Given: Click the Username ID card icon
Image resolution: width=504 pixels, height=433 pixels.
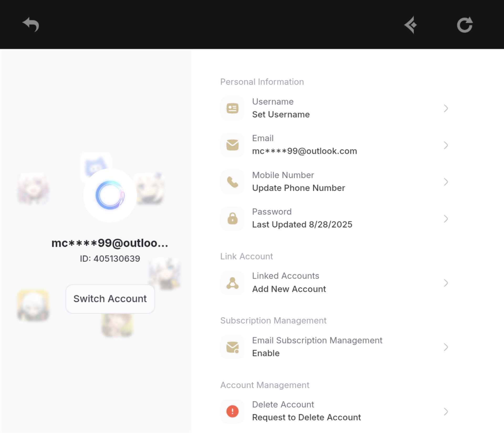Looking at the screenshot, I should (232, 108).
